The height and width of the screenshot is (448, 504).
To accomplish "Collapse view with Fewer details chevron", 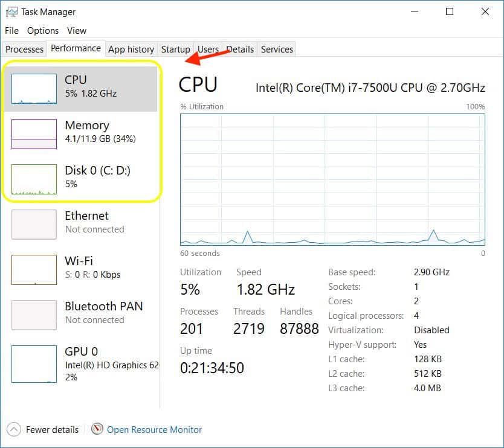I will pos(14,429).
